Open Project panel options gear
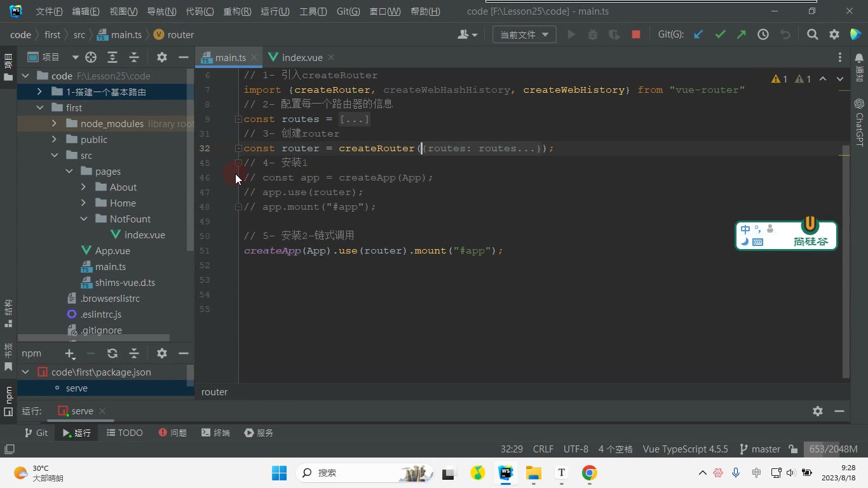 (162, 57)
